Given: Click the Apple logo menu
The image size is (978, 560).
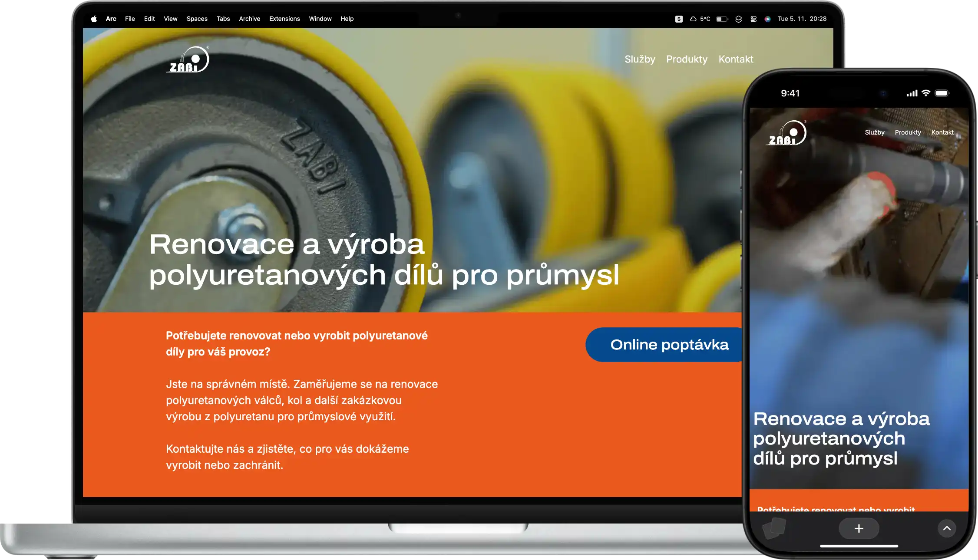Looking at the screenshot, I should click(x=94, y=19).
